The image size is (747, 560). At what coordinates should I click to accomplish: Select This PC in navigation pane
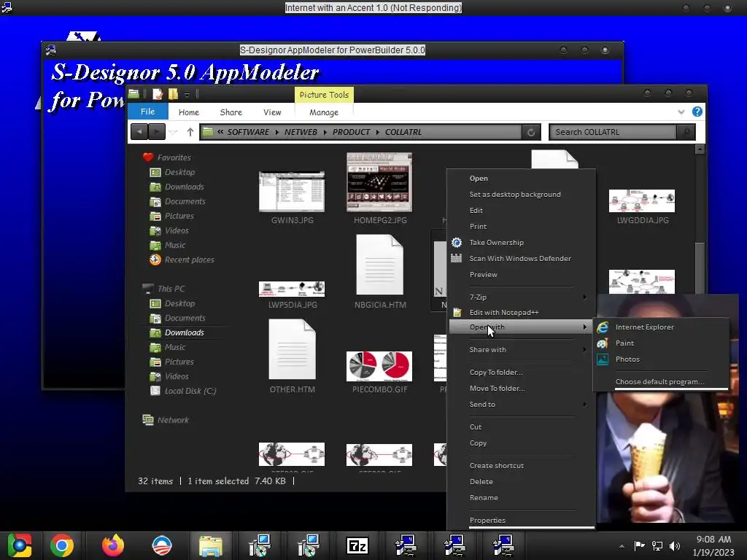click(x=171, y=289)
